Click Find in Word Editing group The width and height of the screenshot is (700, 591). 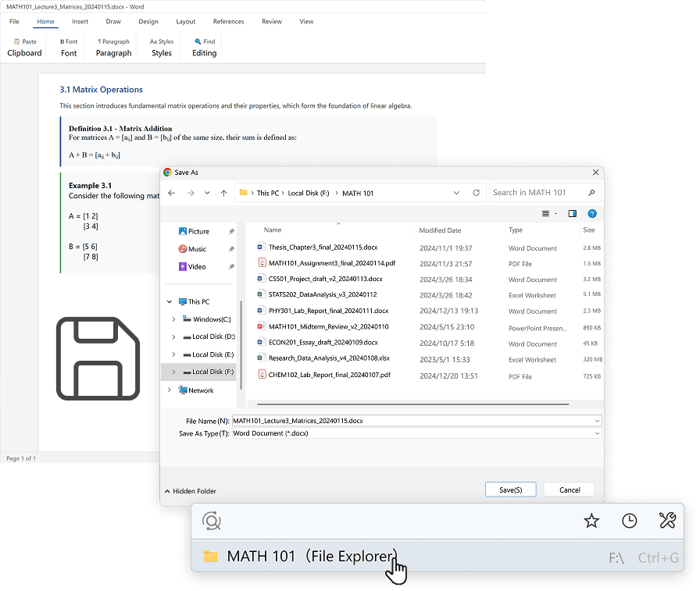point(205,41)
